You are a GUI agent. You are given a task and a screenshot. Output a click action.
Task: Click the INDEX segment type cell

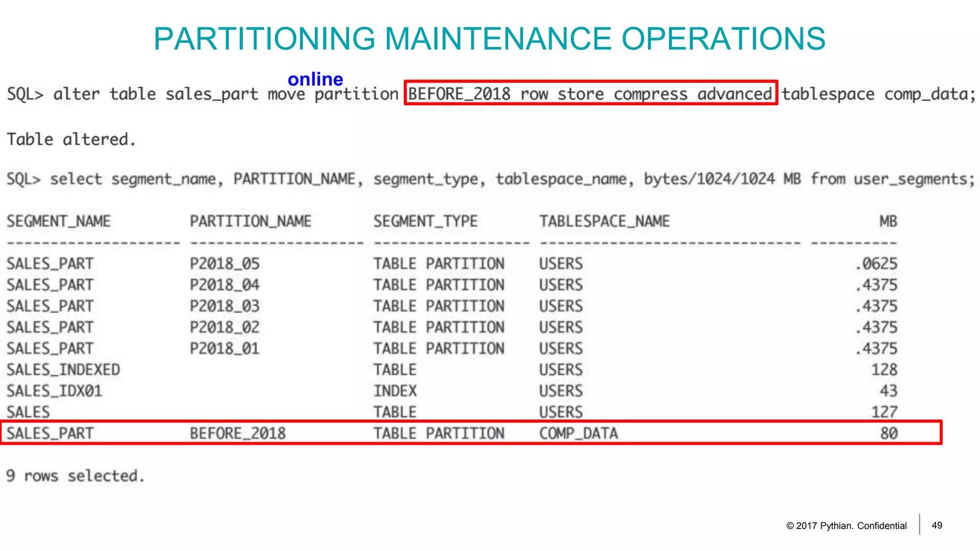pyautogui.click(x=395, y=391)
